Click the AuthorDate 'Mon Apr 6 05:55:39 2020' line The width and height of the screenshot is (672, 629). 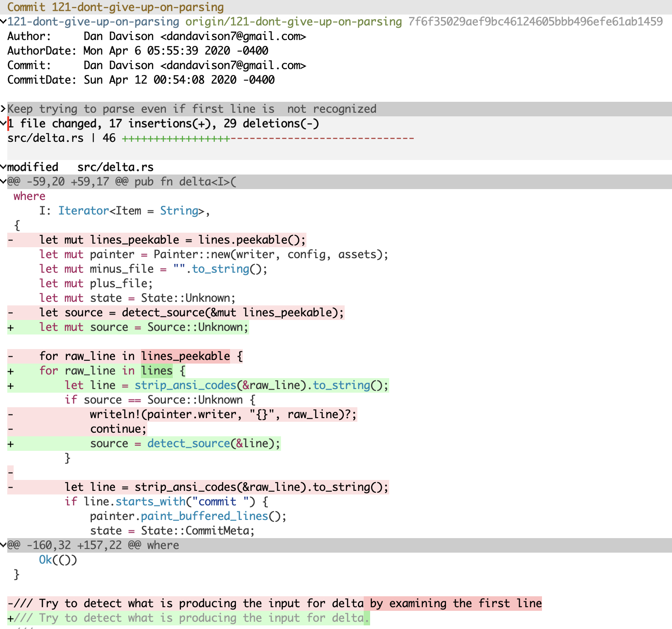pos(138,50)
